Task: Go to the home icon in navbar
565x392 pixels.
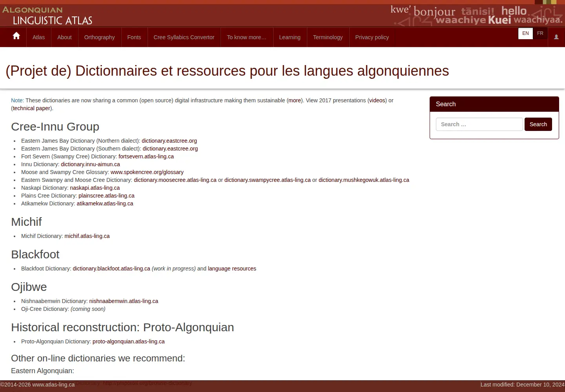Action: (x=16, y=36)
